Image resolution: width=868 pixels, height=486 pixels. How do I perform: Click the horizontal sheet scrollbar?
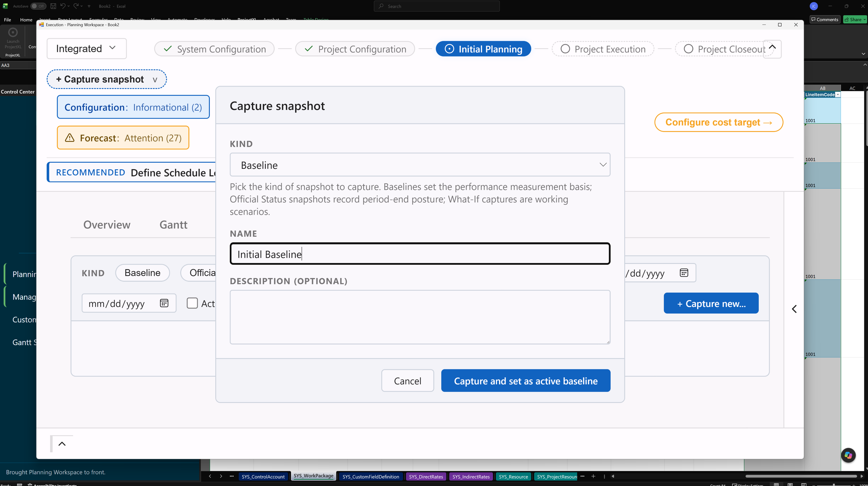point(801,476)
